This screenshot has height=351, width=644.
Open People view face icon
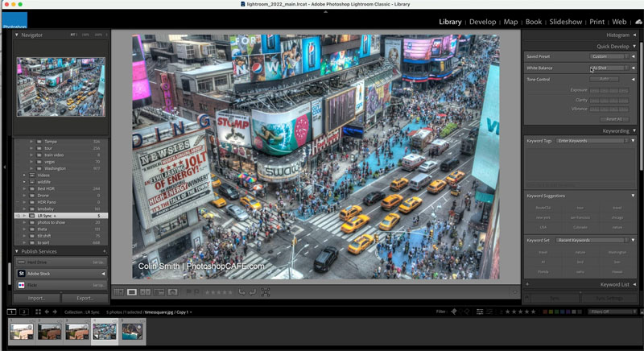(x=173, y=292)
